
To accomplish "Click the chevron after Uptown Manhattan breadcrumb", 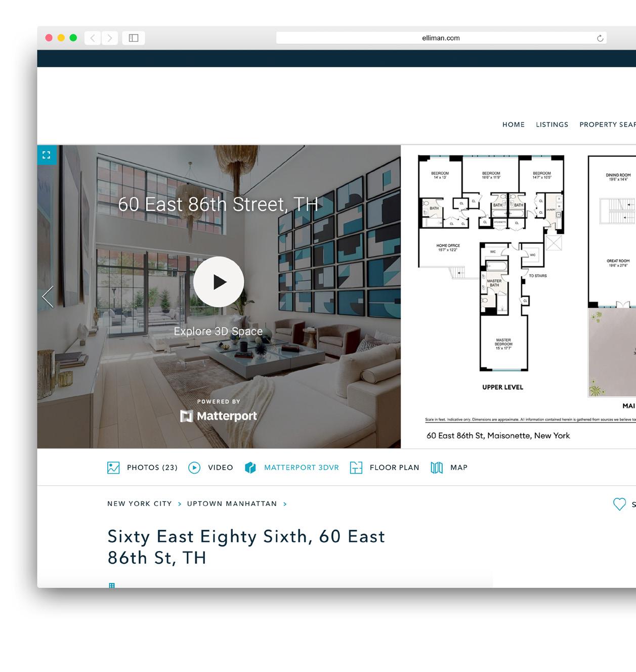I will pyautogui.click(x=285, y=504).
